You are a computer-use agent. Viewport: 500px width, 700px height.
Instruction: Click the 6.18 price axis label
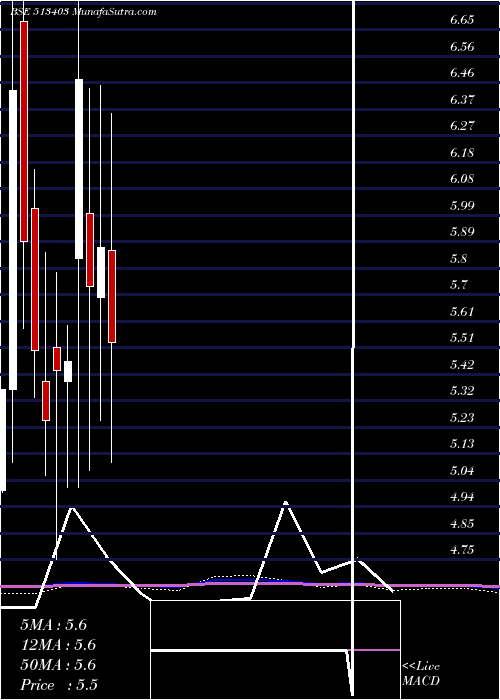click(x=462, y=153)
